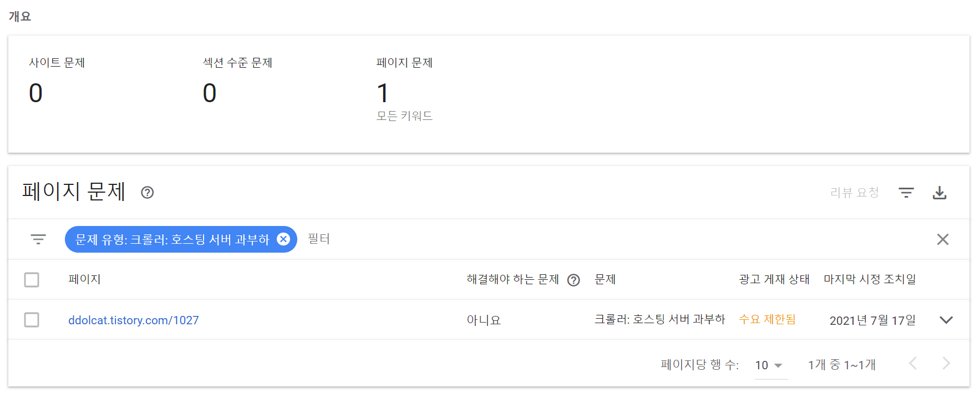Open the filter options icon near 리뷰 요청
Viewport: 980px width, 407px height.
click(906, 193)
